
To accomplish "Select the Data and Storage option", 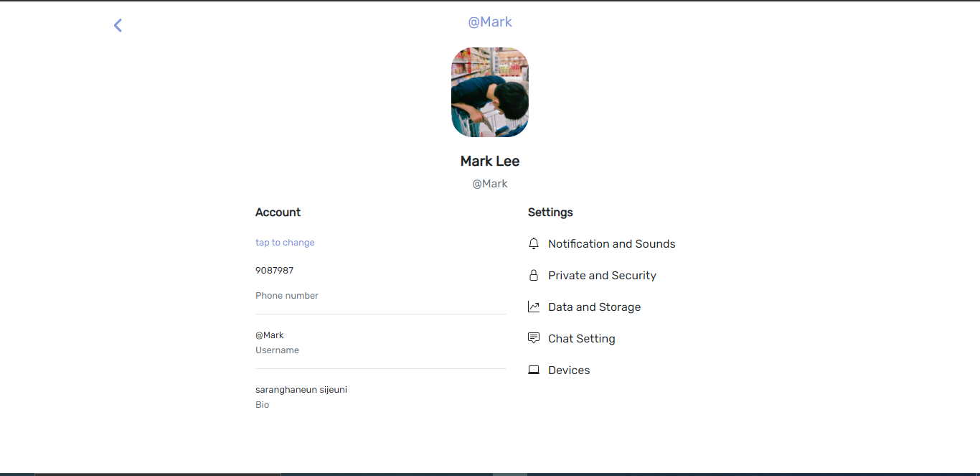I will tap(594, 307).
